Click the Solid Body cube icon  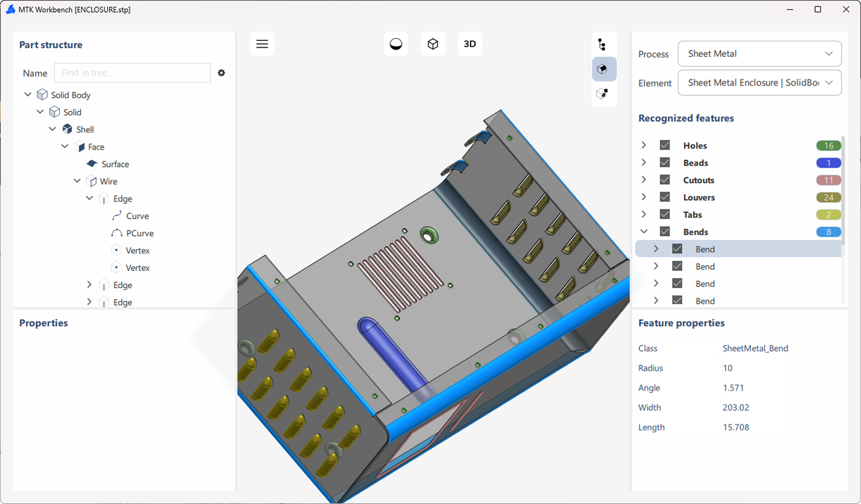(42, 94)
